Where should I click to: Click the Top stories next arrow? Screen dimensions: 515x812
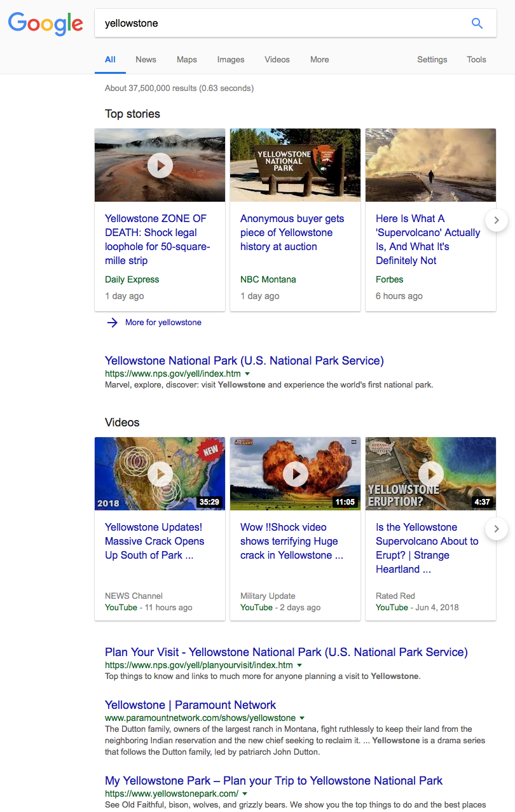[497, 220]
